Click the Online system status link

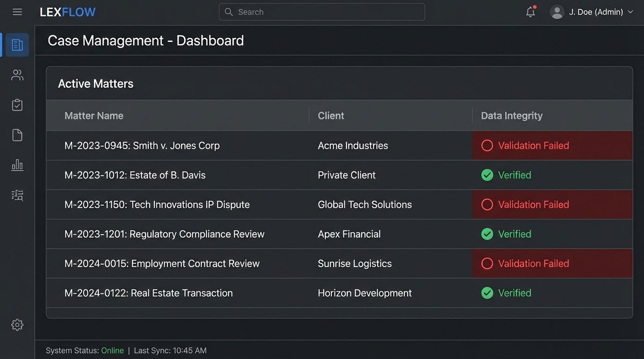(x=112, y=350)
